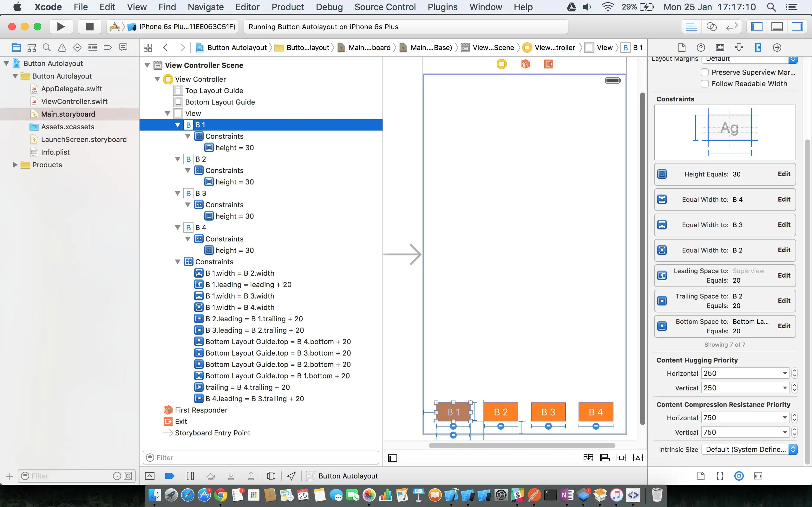Open the Assistant editor
This screenshot has height=507, width=812.
click(711, 27)
